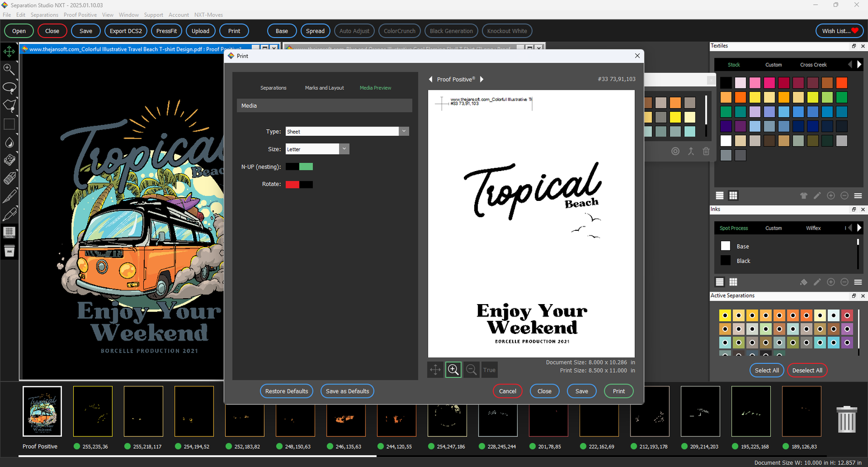The width and height of the screenshot is (868, 467).
Task: Select the Lasso tool in left toolbar
Action: click(9, 87)
